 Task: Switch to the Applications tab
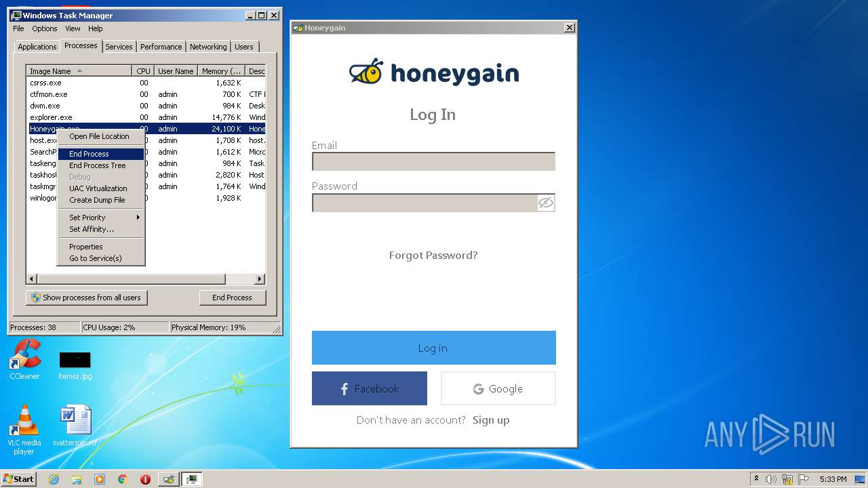click(37, 47)
